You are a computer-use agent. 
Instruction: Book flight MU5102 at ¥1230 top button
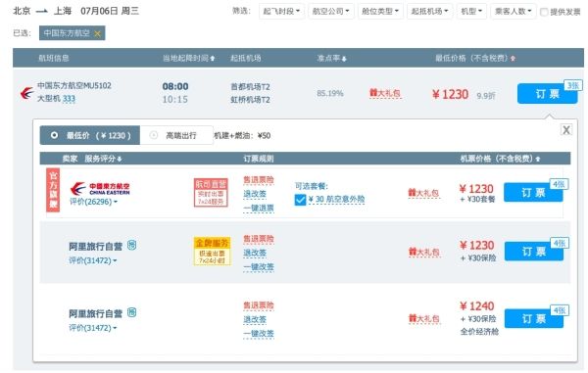tap(547, 94)
